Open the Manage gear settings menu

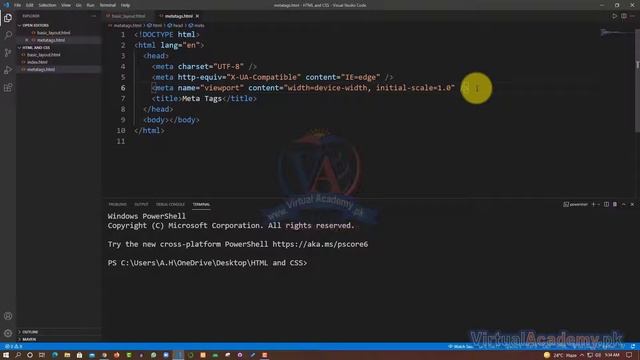[8, 333]
